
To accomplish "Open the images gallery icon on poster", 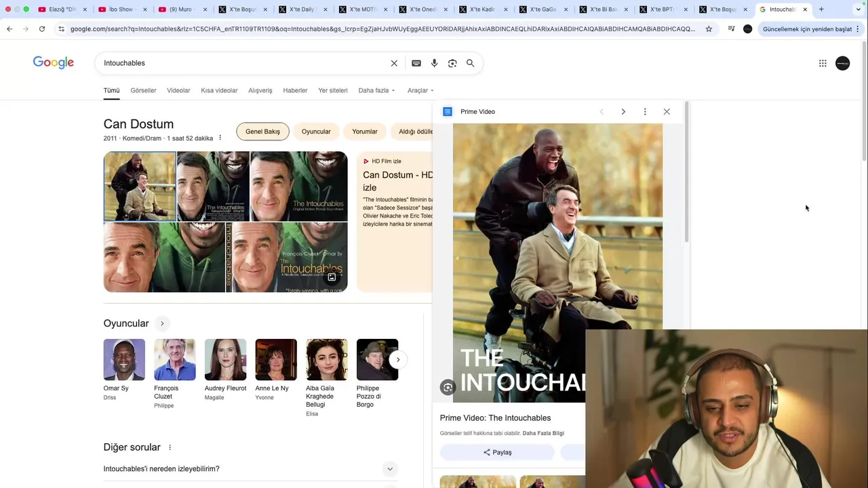I will (332, 277).
